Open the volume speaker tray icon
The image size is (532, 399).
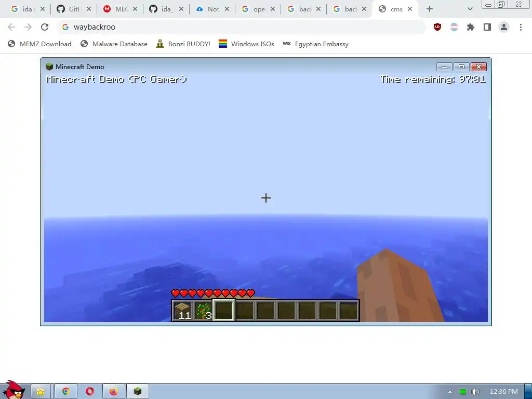475,392
